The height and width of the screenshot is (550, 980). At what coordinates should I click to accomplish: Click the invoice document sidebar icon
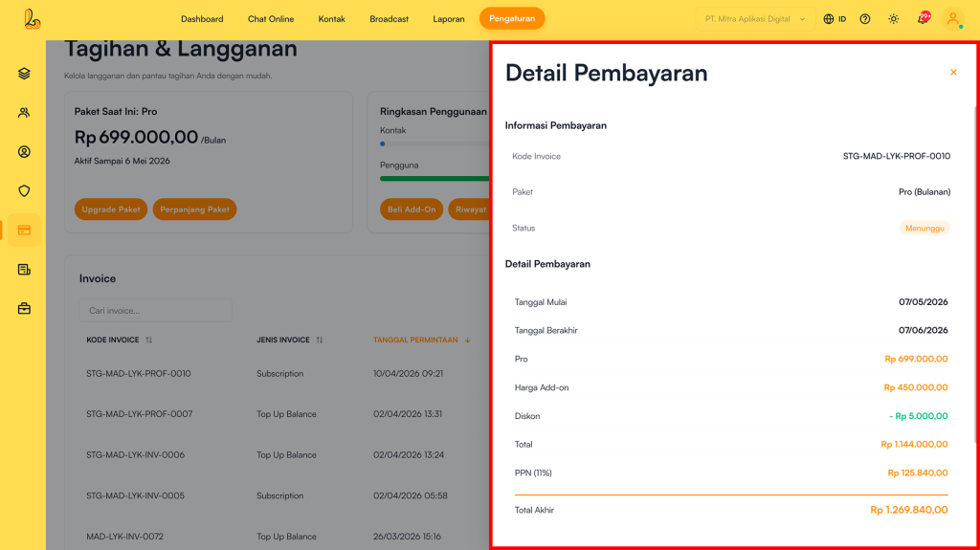tap(24, 270)
